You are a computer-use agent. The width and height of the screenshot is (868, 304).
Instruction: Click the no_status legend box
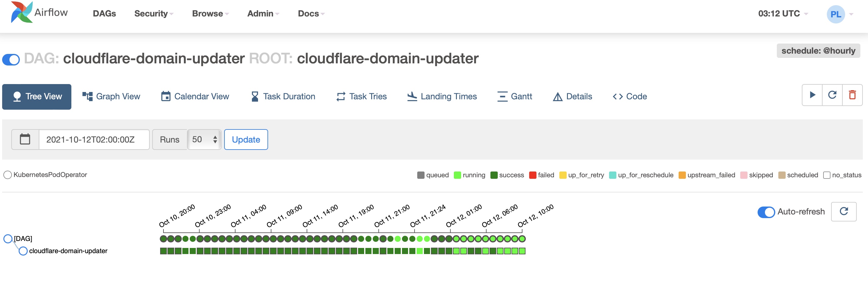pos(827,175)
